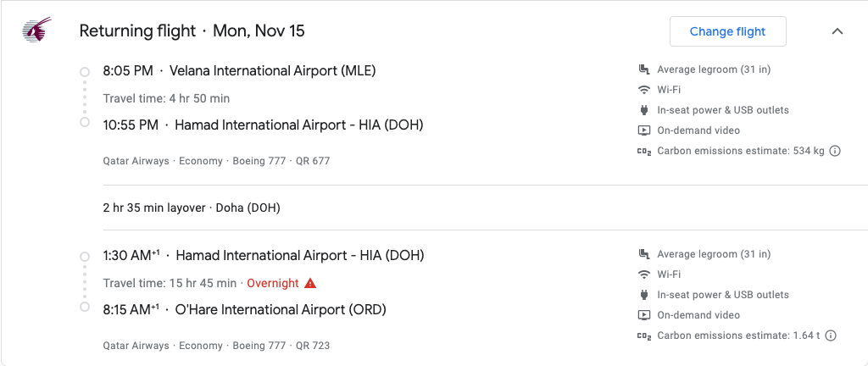Click the second flight's legroom seat icon
The height and width of the screenshot is (366, 868).
(643, 254)
